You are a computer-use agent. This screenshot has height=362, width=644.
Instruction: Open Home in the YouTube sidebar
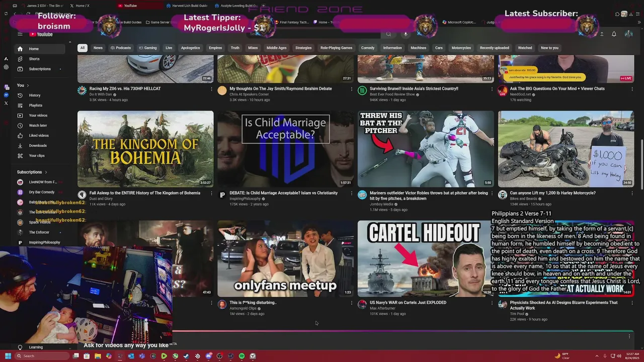(40, 49)
